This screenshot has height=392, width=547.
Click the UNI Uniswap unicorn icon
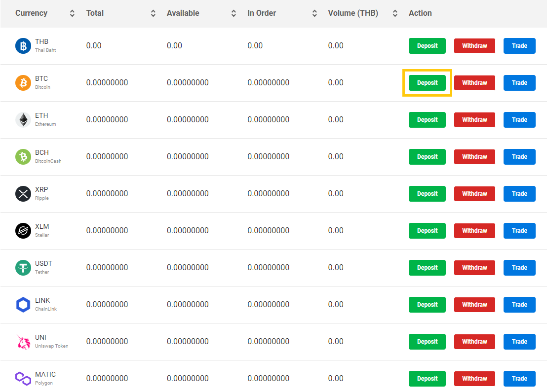tap(23, 342)
